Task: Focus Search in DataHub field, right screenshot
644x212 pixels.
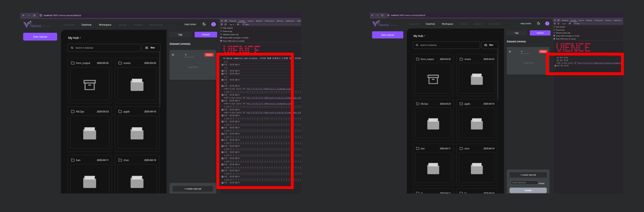Action: click(447, 45)
